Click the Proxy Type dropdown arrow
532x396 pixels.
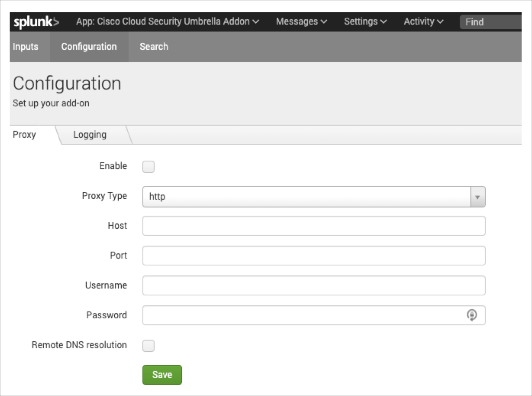[x=477, y=197]
